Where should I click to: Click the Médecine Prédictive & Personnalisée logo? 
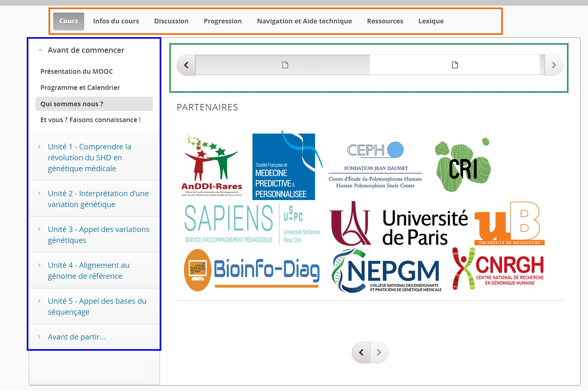click(x=287, y=165)
